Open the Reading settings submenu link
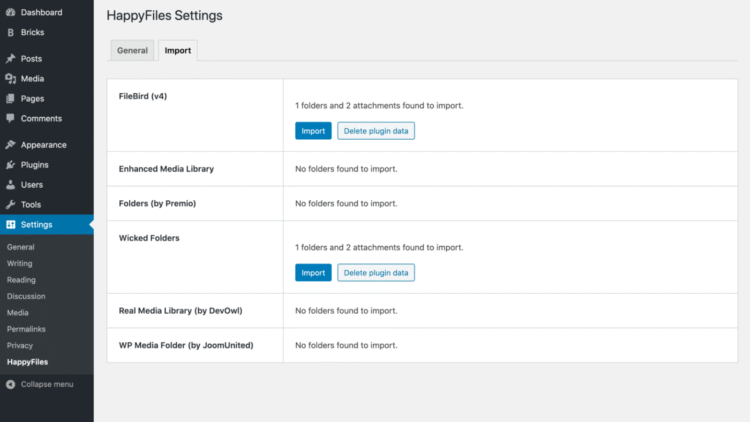Viewport: 750px width, 422px height. 21,280
